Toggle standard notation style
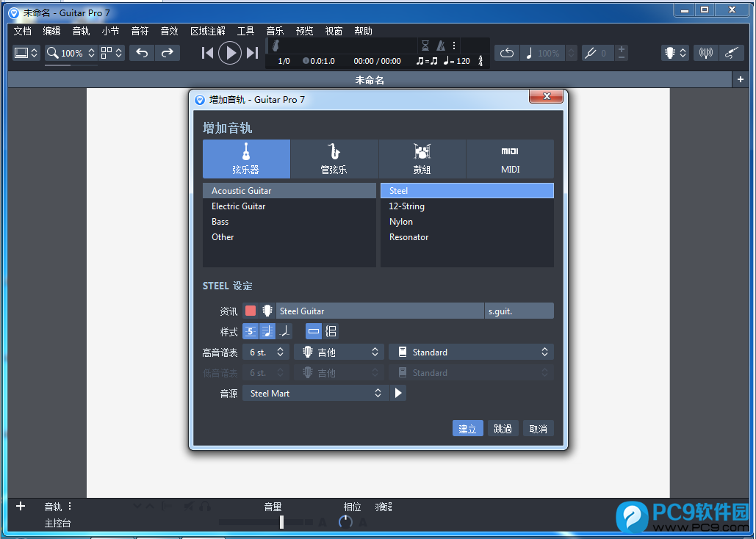 point(267,331)
